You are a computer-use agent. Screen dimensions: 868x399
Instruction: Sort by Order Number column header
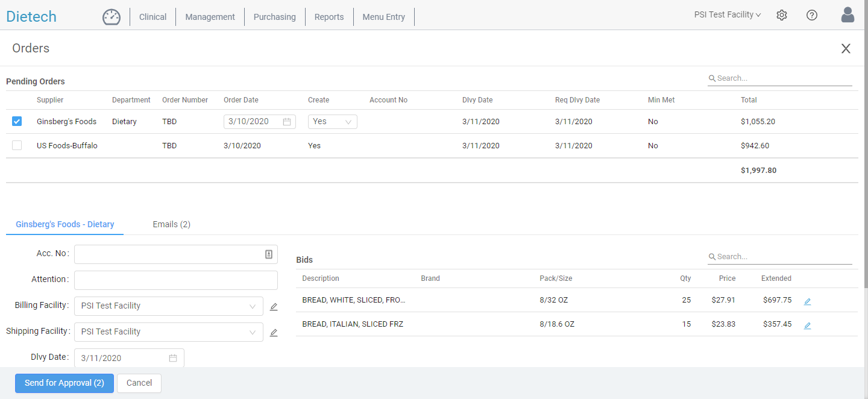point(185,100)
